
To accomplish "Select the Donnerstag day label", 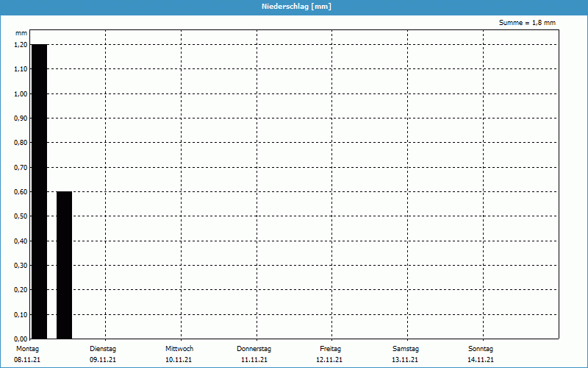I will coord(254,349).
